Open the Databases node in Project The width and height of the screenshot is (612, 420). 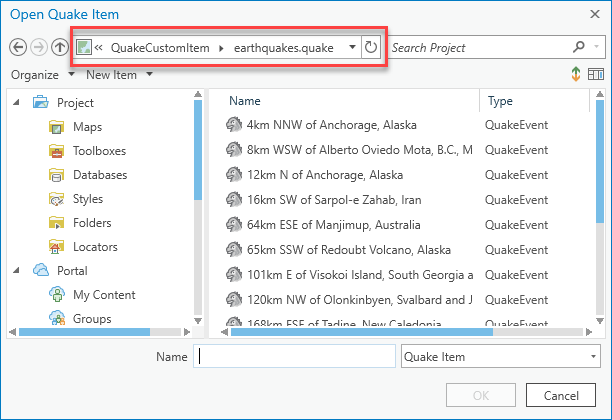[x=99, y=175]
